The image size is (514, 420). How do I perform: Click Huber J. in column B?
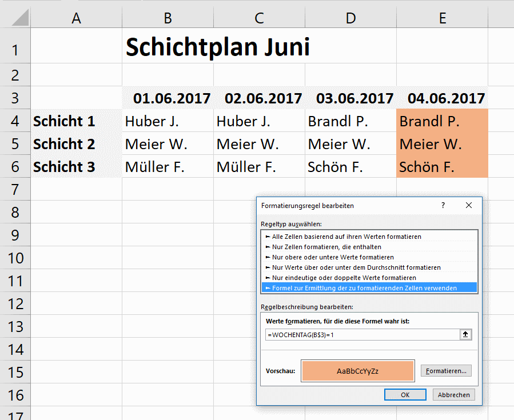click(x=168, y=121)
